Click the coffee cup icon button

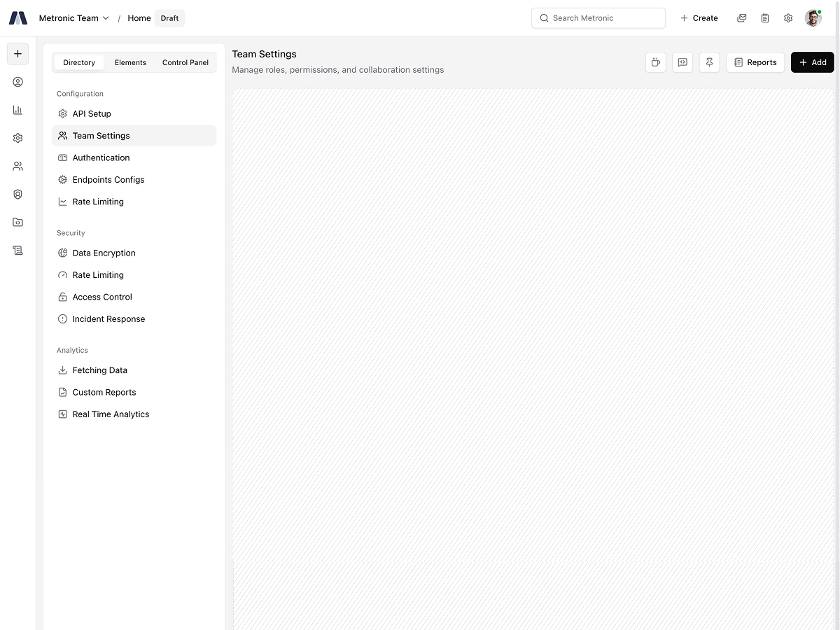(655, 62)
